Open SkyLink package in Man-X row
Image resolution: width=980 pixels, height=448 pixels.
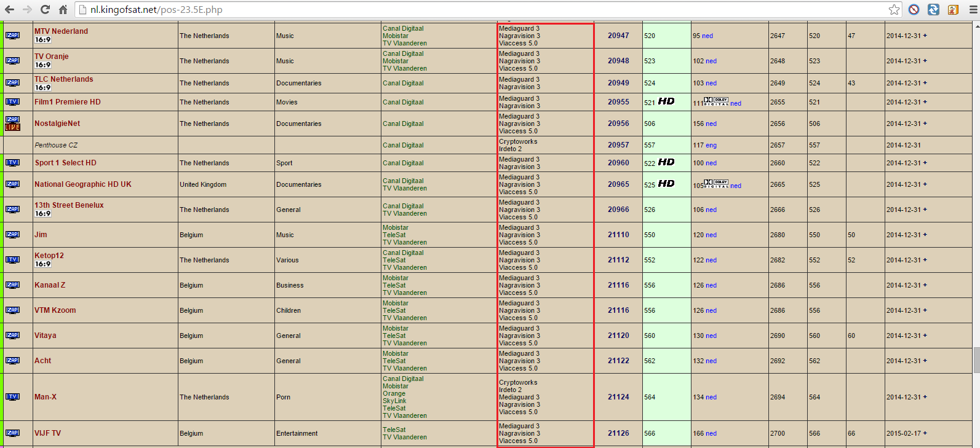pyautogui.click(x=394, y=401)
